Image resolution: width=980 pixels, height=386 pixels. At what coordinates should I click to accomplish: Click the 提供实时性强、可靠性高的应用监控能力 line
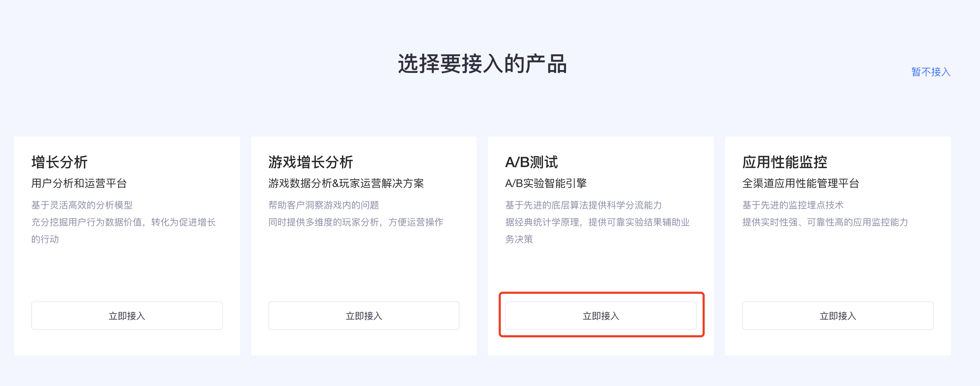click(x=825, y=222)
